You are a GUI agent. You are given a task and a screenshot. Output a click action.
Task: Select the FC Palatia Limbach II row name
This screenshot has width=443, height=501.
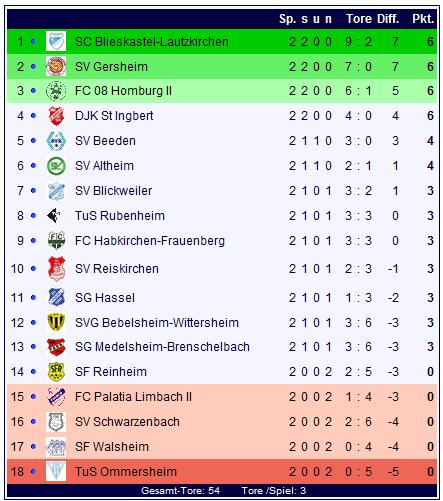coord(133,397)
